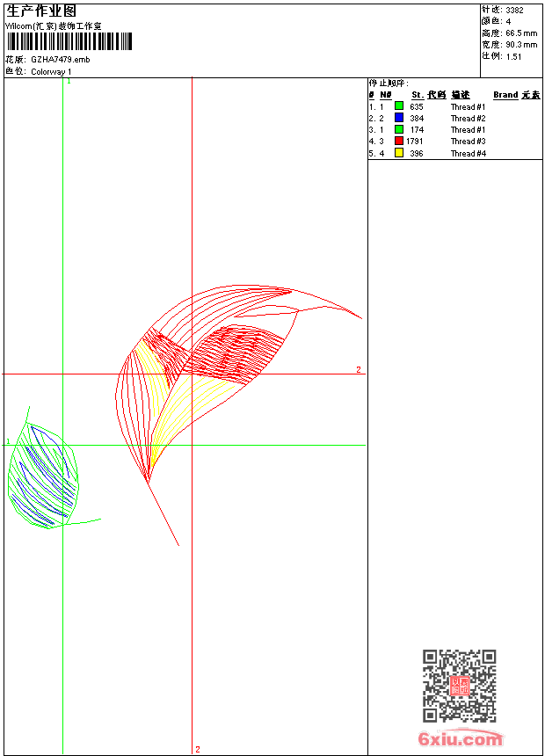Click the file name GZHA7479.emb
This screenshot has height=756, width=545.
[x=60, y=59]
